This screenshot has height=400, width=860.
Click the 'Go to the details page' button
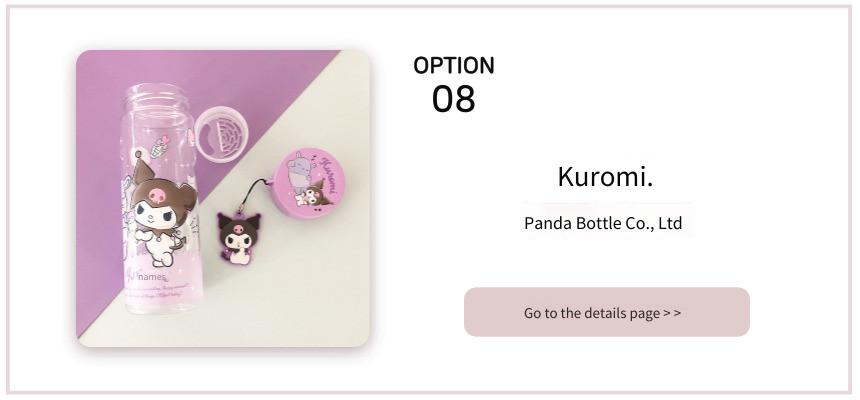[607, 312]
